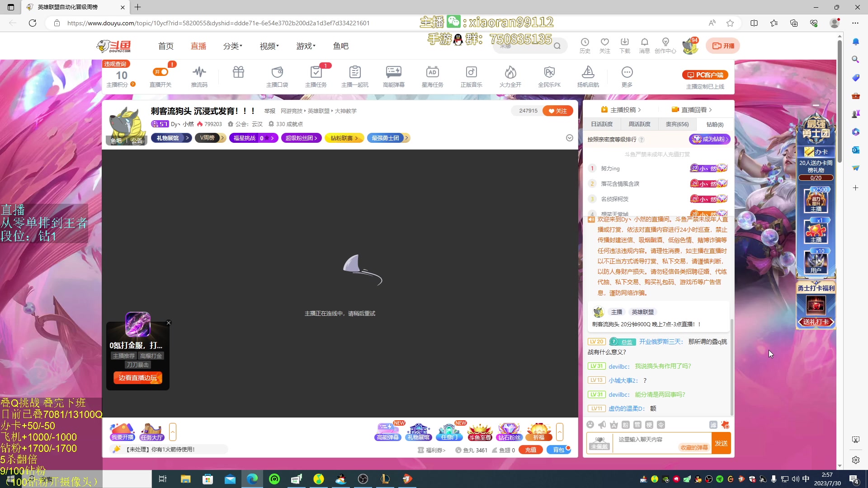Expand the stream info chevron below 关注

pyautogui.click(x=570, y=138)
